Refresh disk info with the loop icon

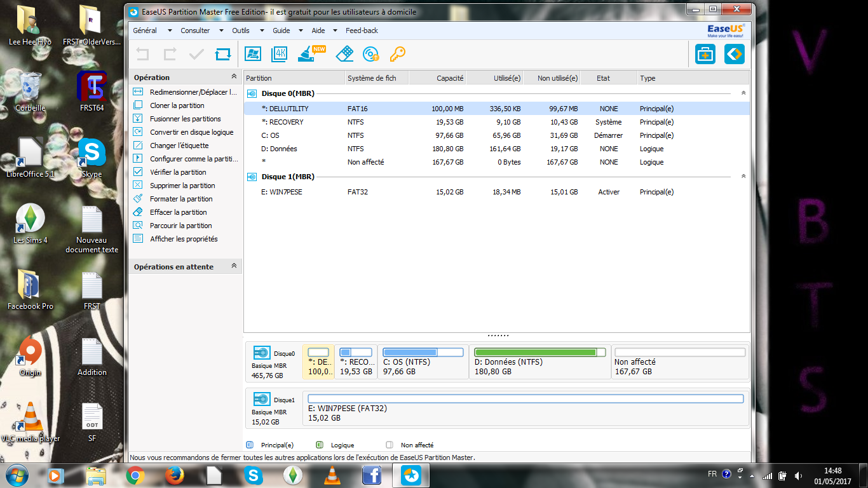223,55
